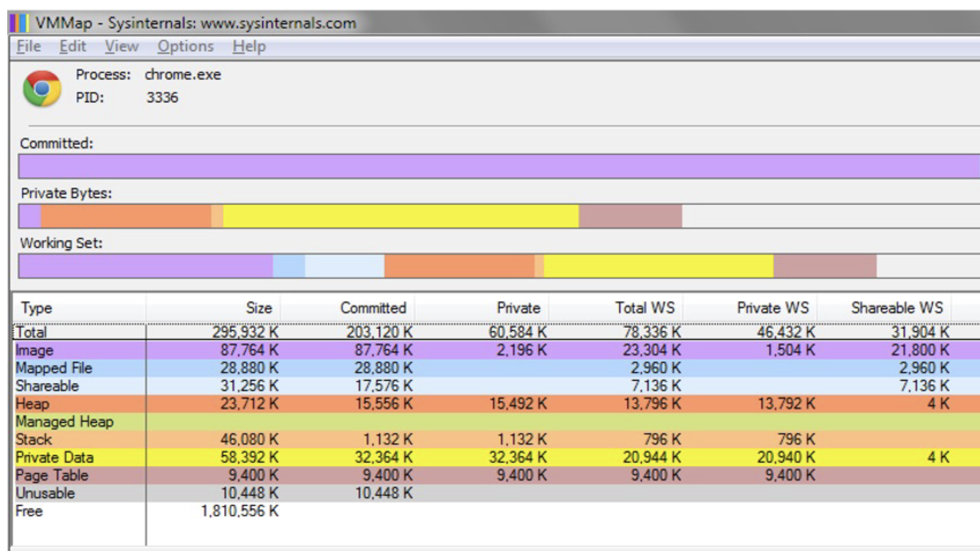
Task: Sort by the Type column header
Action: click(79, 308)
